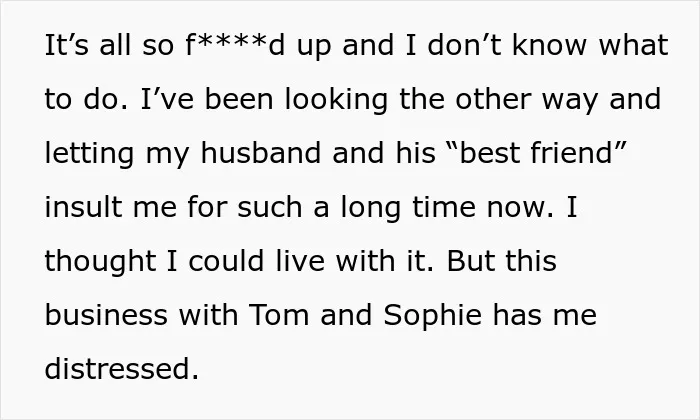Click the word "husband" in third line

click(261, 153)
